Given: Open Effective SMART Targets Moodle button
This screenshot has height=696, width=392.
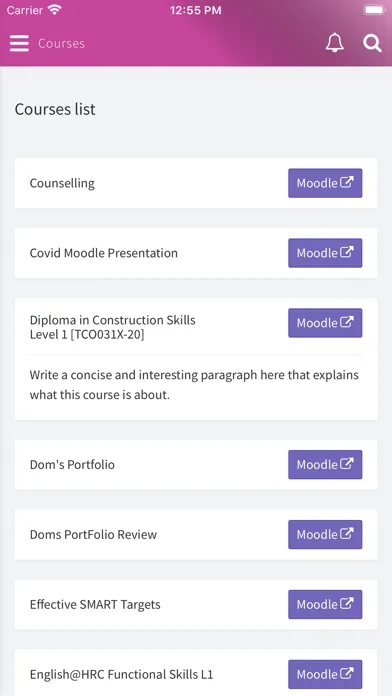Looking at the screenshot, I should (x=325, y=604).
